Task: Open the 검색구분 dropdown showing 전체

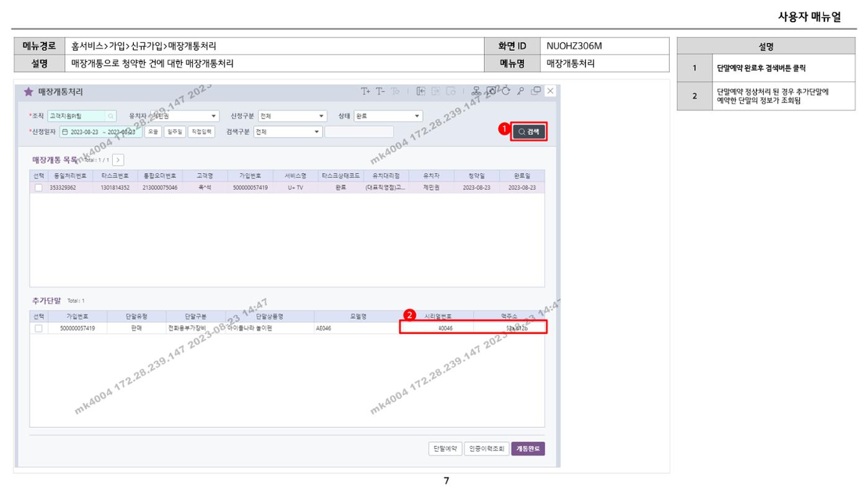Action: coord(288,132)
